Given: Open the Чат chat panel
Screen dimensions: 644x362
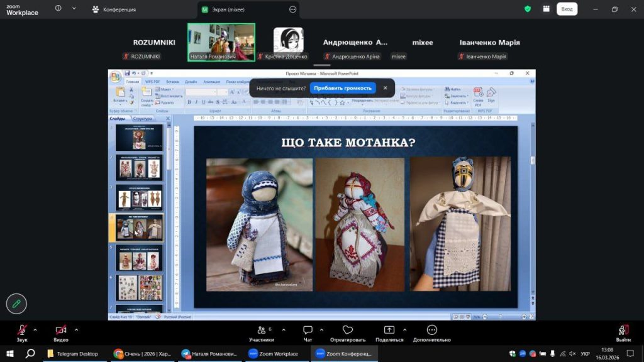Looking at the screenshot, I should 308,330.
